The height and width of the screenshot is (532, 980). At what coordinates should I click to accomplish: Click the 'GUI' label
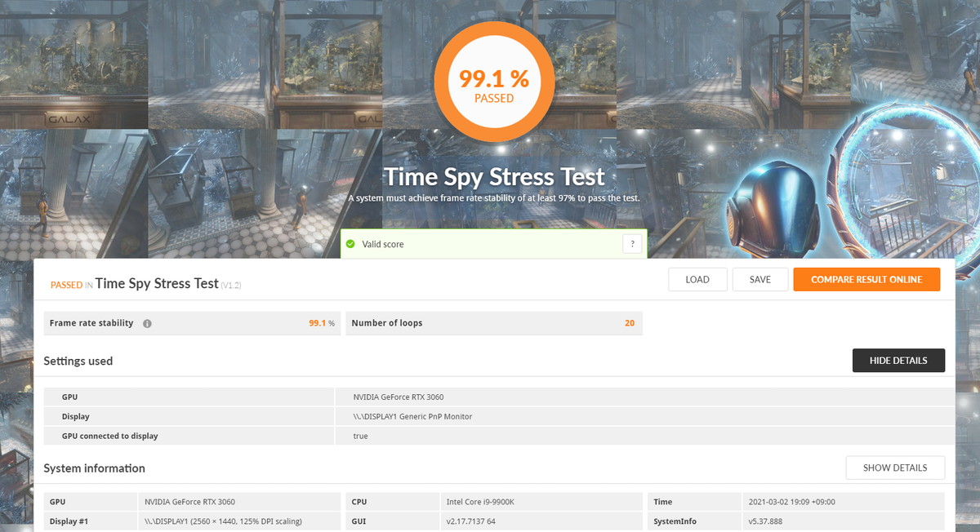358,521
